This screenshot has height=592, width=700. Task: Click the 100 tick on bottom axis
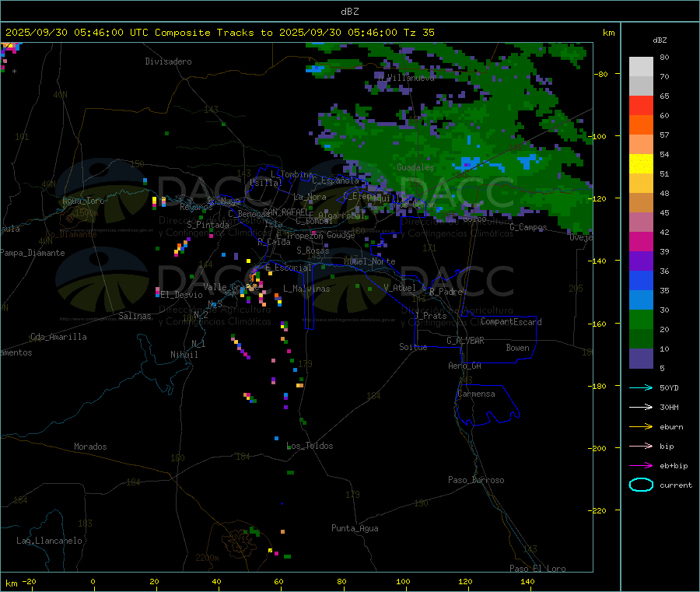[x=403, y=581]
